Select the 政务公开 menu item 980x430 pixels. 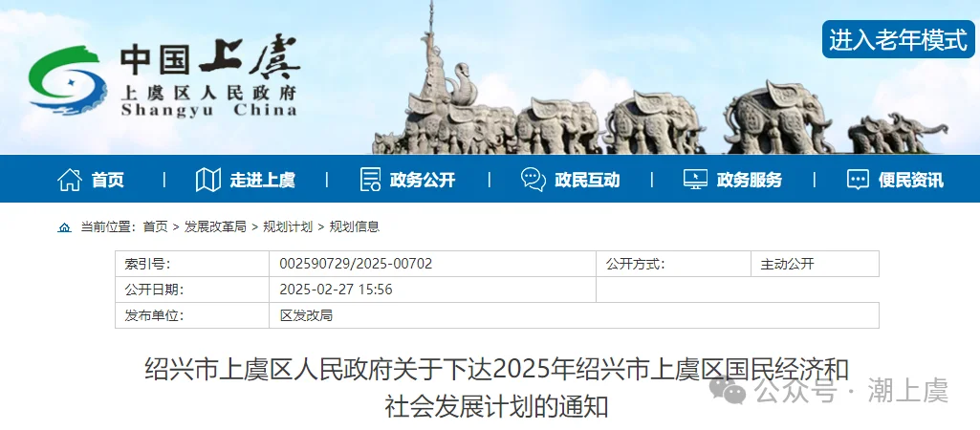423,181
